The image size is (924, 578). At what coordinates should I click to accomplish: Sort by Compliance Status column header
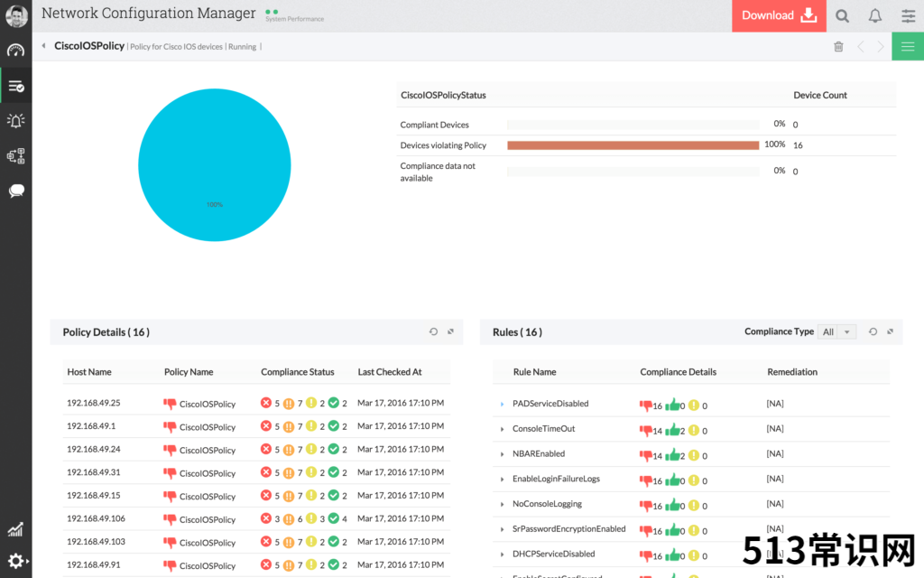click(x=298, y=372)
